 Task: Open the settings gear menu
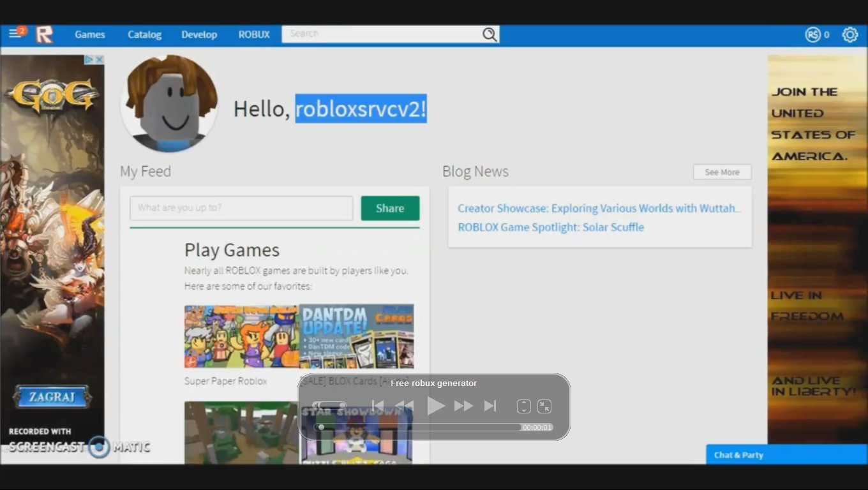(x=850, y=34)
